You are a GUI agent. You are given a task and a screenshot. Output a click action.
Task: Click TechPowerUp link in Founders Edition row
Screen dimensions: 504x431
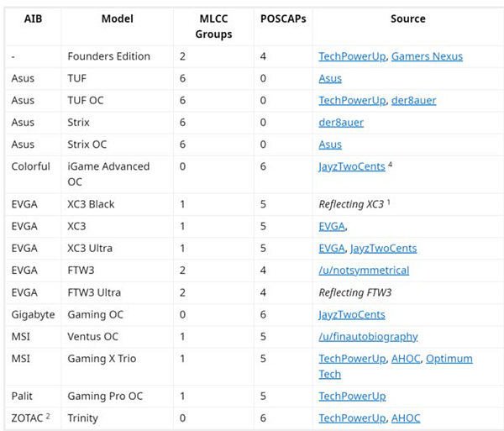[351, 56]
